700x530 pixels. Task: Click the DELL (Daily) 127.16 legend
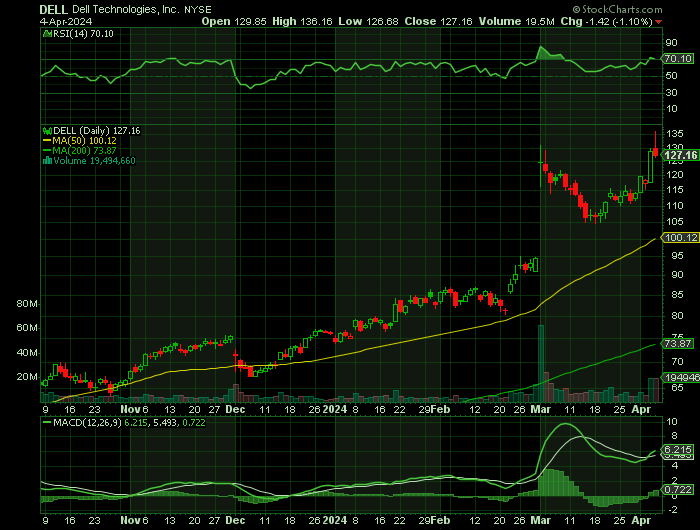pyautogui.click(x=96, y=131)
